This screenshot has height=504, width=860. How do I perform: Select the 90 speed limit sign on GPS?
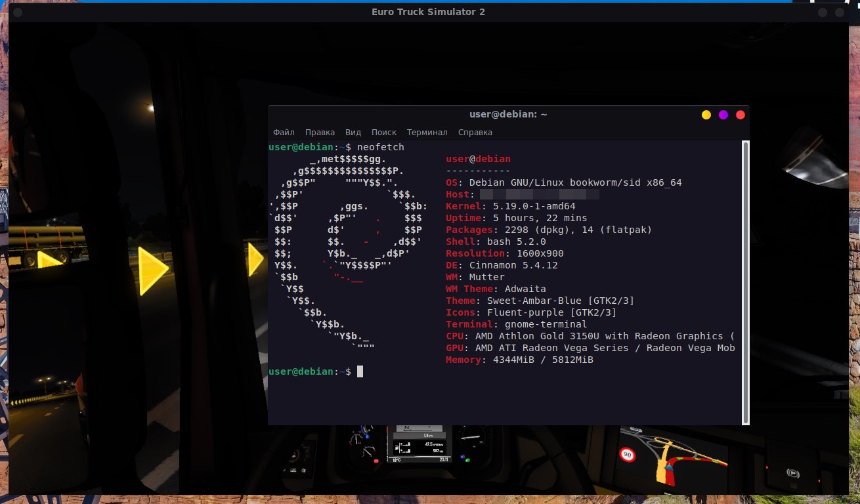point(627,455)
